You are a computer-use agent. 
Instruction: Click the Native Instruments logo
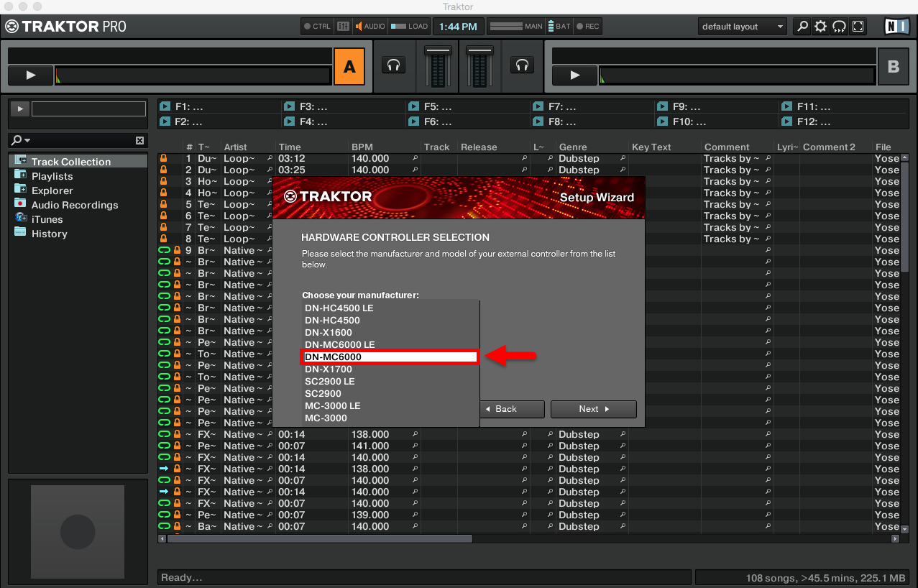coord(894,26)
